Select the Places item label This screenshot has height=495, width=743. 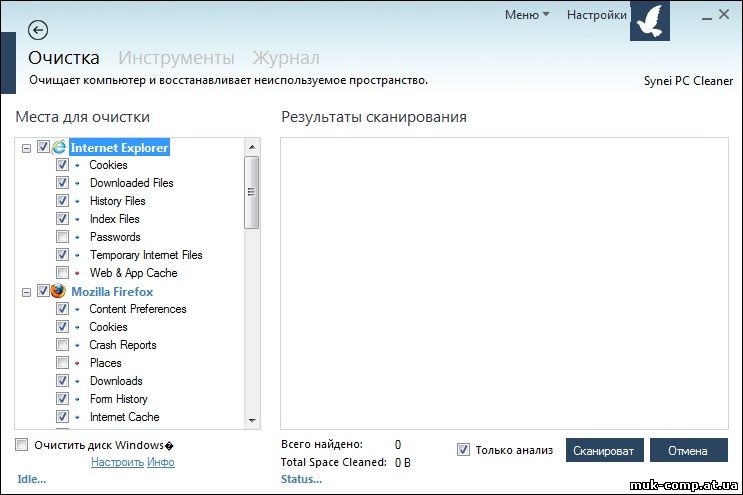click(106, 363)
